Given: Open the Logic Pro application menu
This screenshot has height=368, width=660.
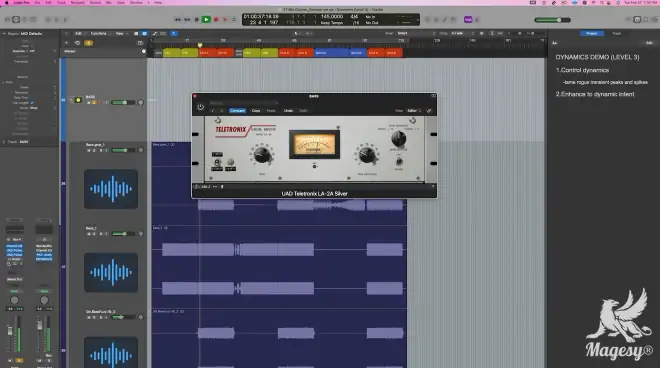Looking at the screenshot, I should coord(21,3).
